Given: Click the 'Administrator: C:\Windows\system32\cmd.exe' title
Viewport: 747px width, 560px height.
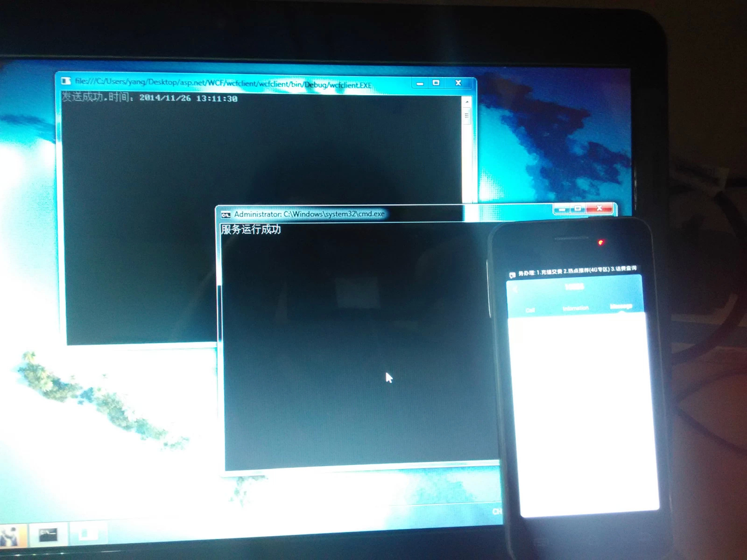Looking at the screenshot, I should click(310, 214).
